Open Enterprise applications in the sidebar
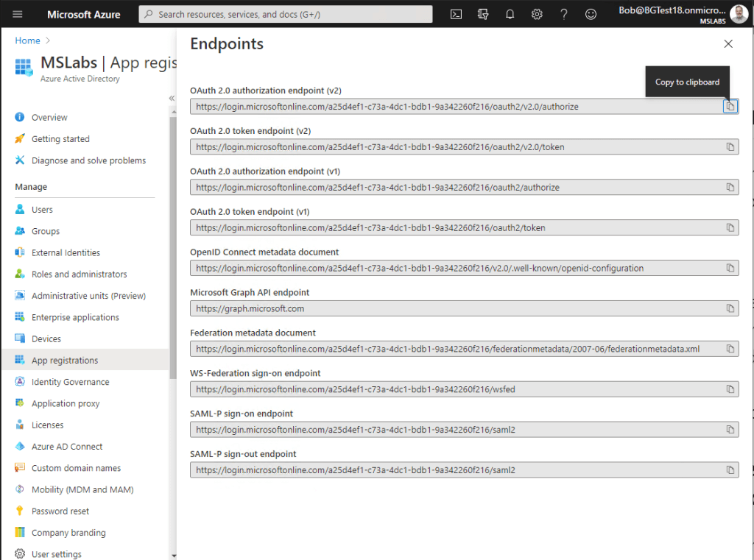Screen dimensions: 754x560 pos(75,317)
